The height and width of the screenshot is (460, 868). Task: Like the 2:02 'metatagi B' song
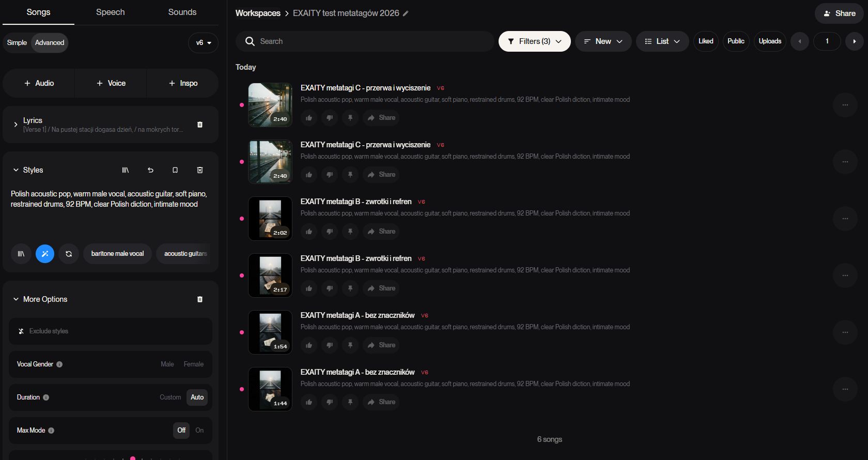tap(309, 232)
